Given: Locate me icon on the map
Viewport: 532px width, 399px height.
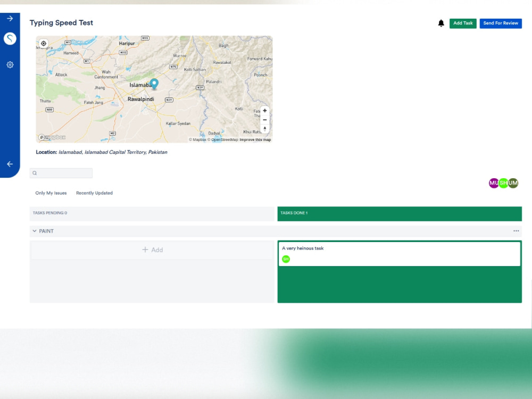Looking at the screenshot, I should [44, 44].
